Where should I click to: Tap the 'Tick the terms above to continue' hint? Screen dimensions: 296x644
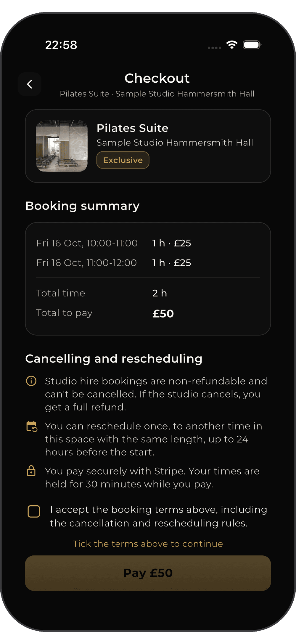point(148,544)
